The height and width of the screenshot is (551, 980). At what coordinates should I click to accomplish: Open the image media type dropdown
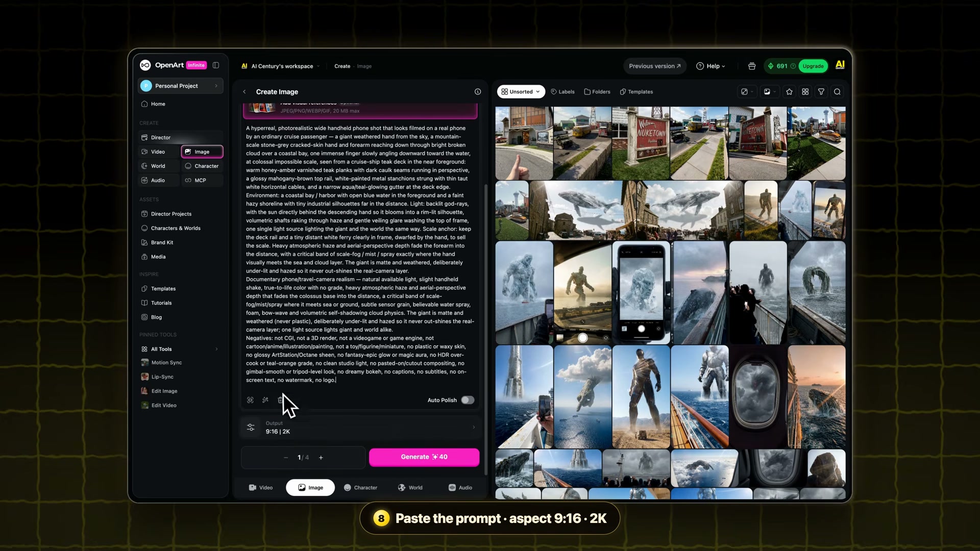pos(770,92)
